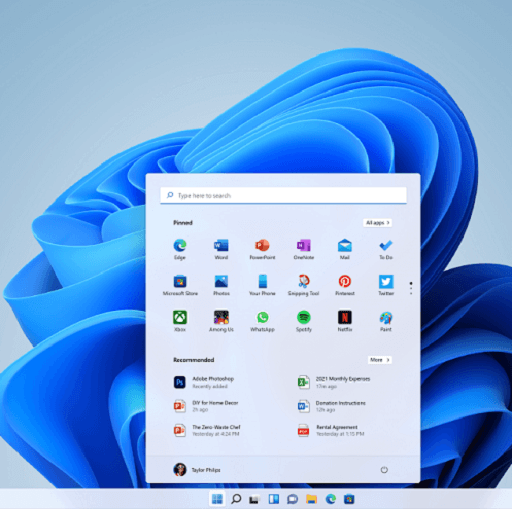Open Task View on the taskbar
Viewport: 512px width, 509px height.
click(254, 499)
